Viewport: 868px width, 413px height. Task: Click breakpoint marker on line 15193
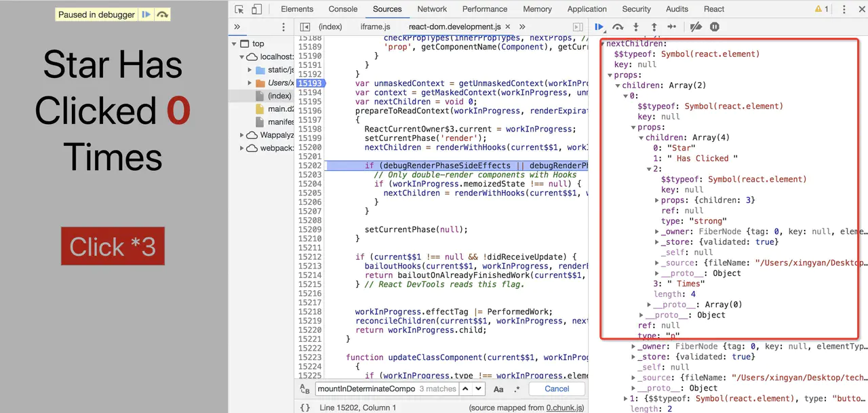coord(310,83)
